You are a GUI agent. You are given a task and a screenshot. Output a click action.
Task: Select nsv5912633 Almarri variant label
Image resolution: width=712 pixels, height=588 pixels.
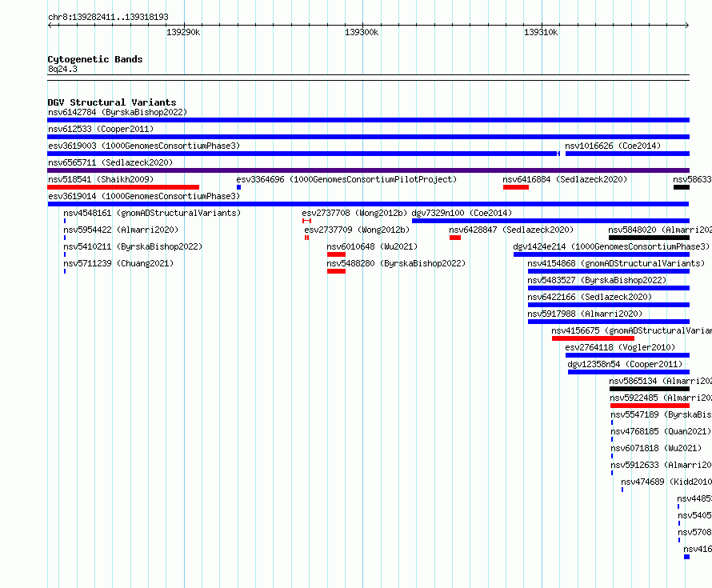click(x=661, y=465)
